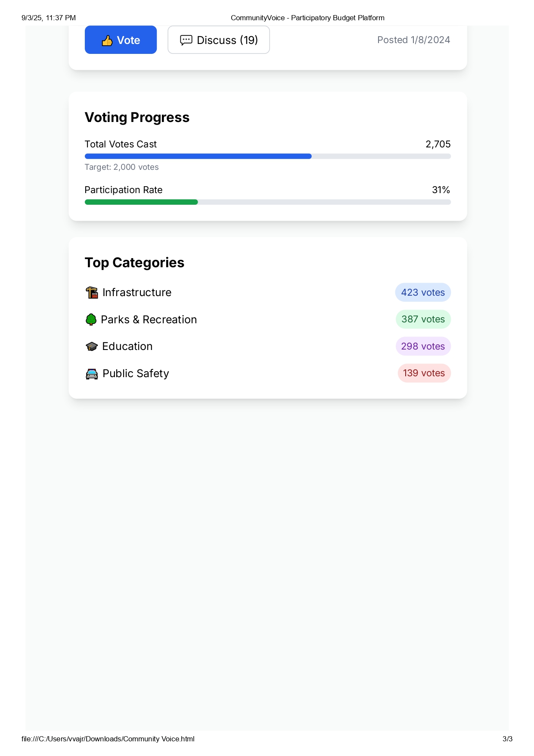Click the Voting Progress heading
Viewport: 534px width, 756px height.
[x=137, y=117]
